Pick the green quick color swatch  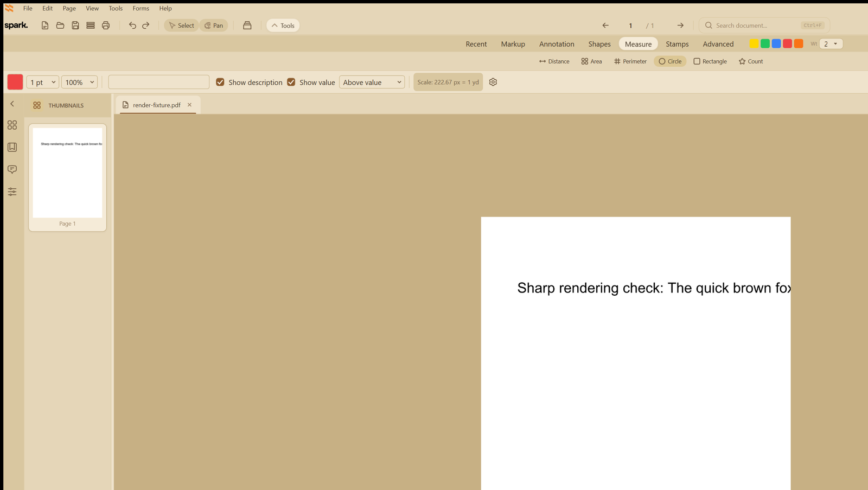pos(765,43)
